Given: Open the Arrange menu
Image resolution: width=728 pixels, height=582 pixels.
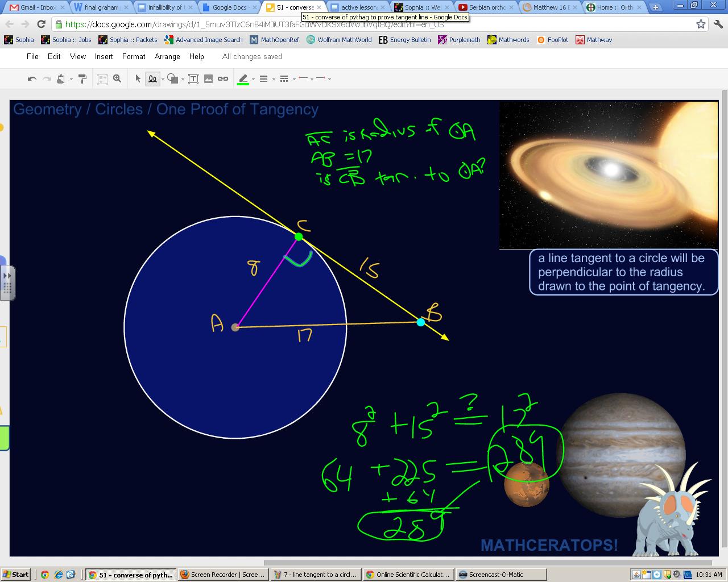Looking at the screenshot, I should tap(167, 56).
